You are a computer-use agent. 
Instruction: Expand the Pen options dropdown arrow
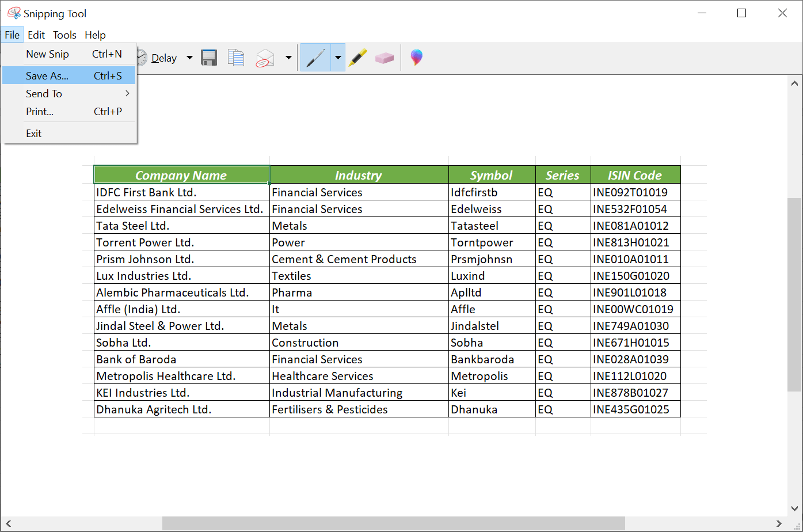click(x=338, y=58)
